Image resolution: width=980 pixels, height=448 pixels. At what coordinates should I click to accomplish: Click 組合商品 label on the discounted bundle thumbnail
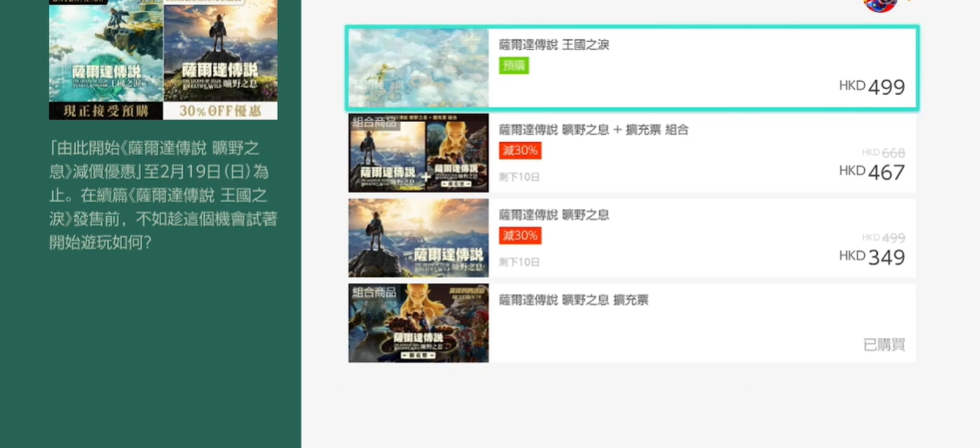click(374, 121)
